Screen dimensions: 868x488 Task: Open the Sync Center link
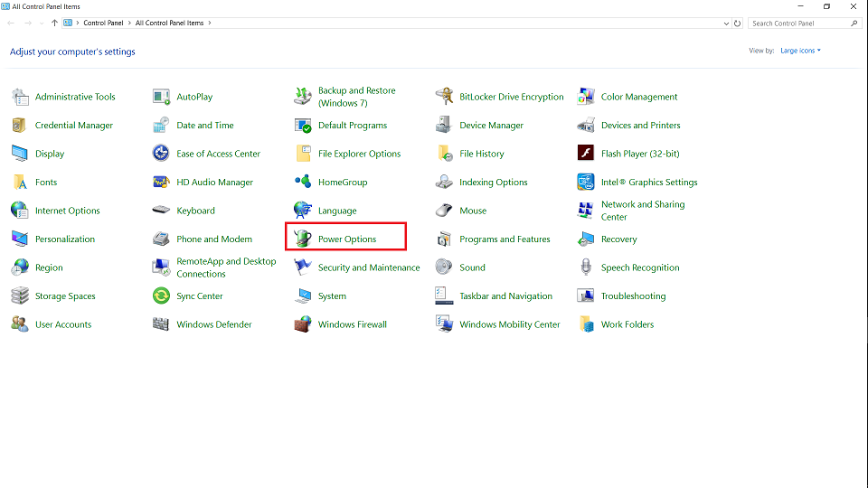point(200,296)
